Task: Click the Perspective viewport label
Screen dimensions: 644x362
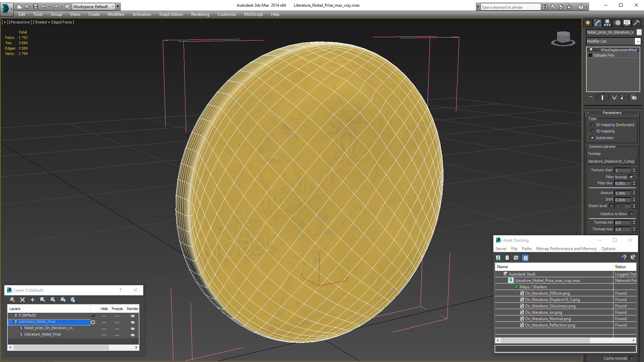Action: coord(20,22)
